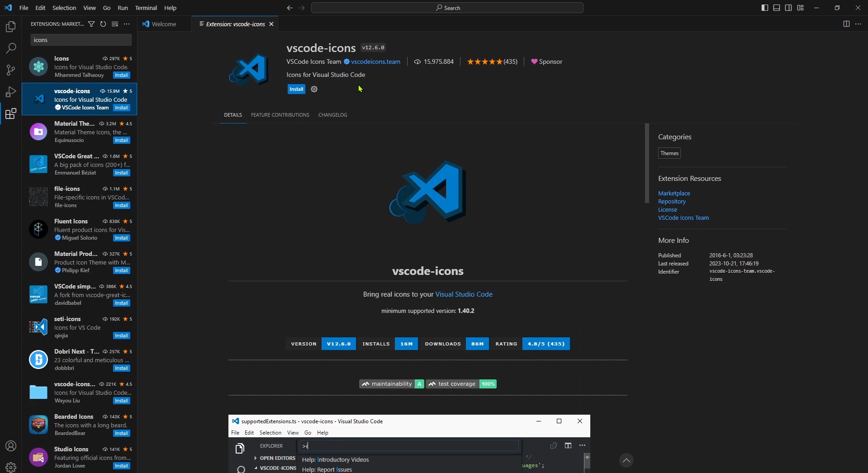The image size is (868, 473).
Task: Open the File menu
Action: click(x=24, y=8)
